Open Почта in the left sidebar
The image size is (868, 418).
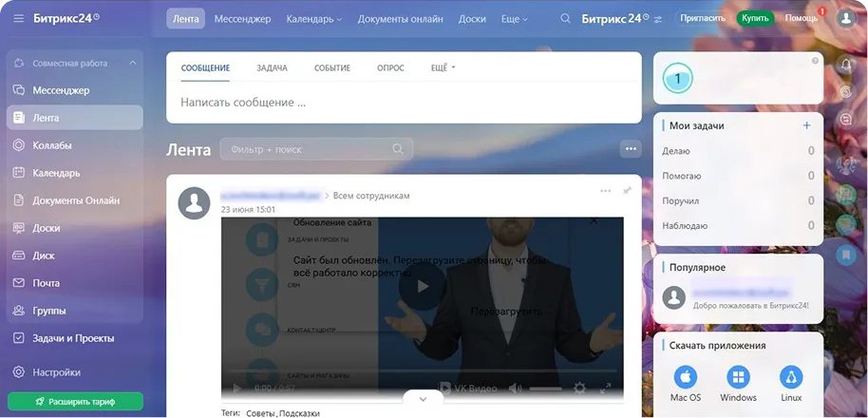pos(47,283)
